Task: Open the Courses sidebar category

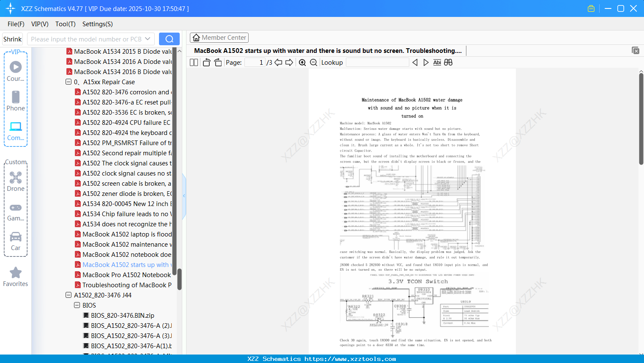Action: coord(16,71)
